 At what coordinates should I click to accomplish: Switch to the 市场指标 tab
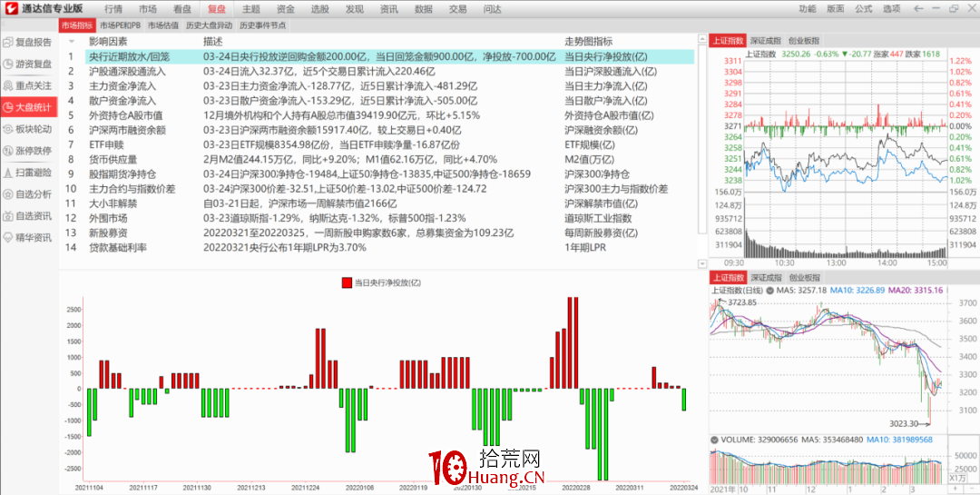[77, 25]
